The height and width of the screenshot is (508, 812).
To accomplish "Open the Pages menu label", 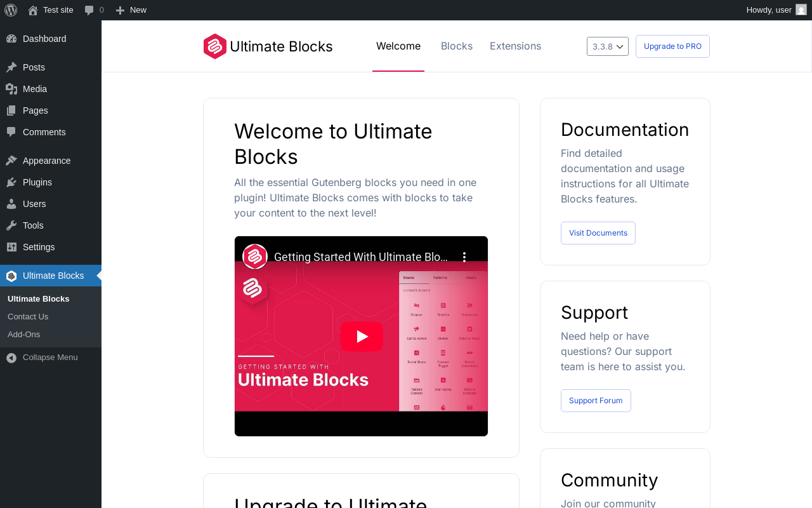I will click(36, 110).
